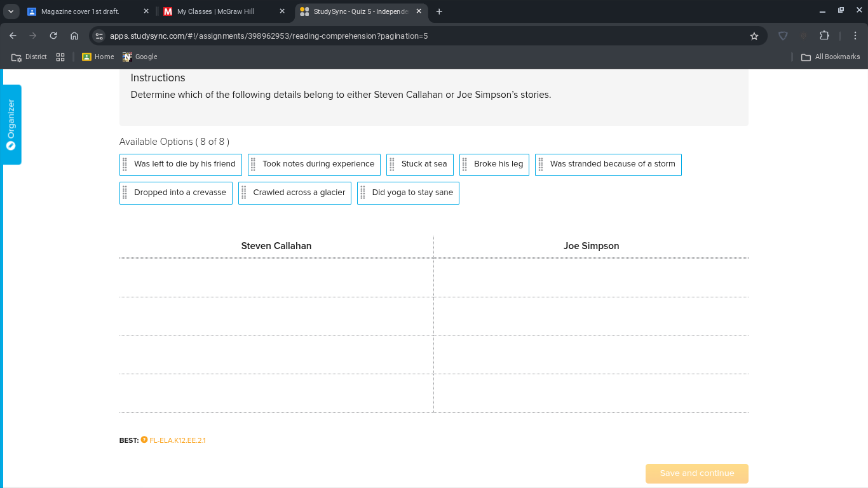Open the District bookmarks folder

pos(29,57)
